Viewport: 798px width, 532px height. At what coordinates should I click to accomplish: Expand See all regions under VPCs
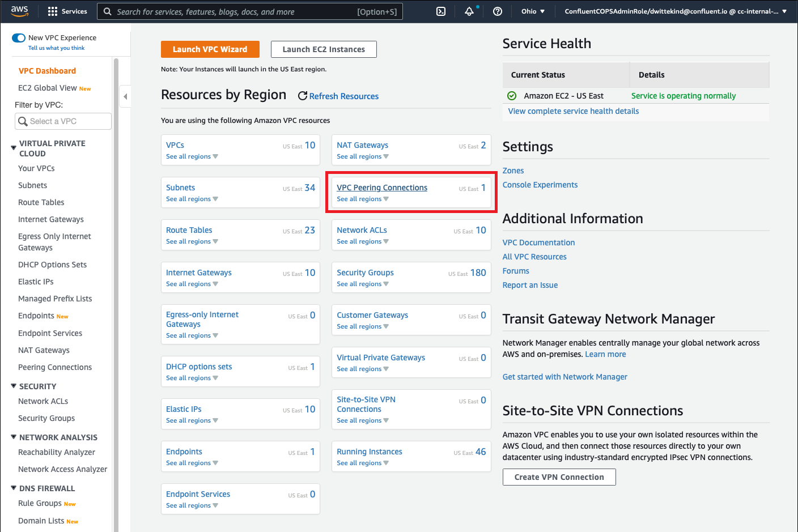point(192,156)
